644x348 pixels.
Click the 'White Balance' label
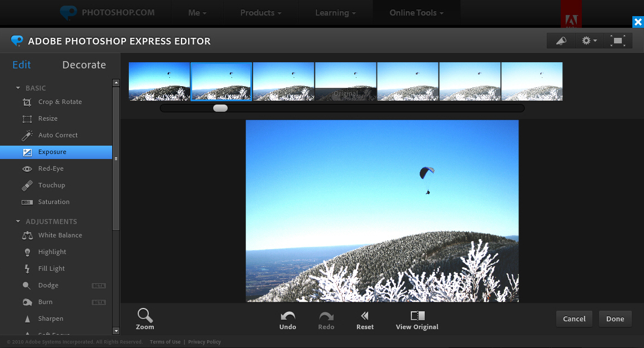[60, 235]
